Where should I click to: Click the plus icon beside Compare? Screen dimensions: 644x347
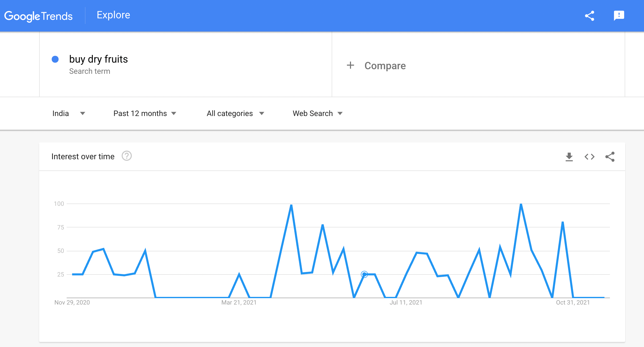click(x=350, y=65)
